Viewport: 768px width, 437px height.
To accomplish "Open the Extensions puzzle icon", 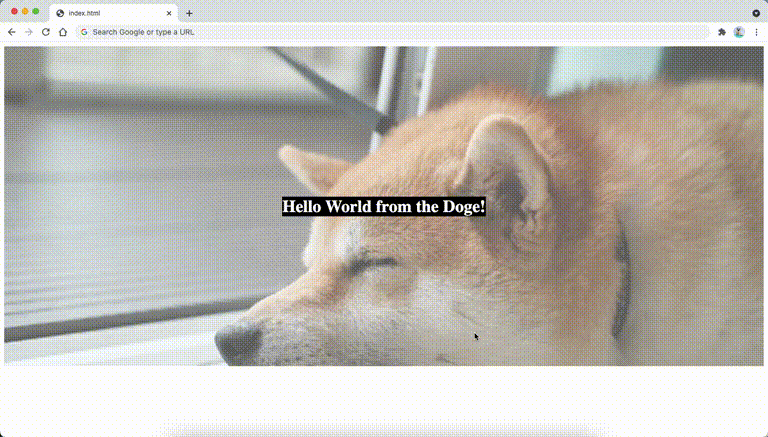I will [721, 32].
